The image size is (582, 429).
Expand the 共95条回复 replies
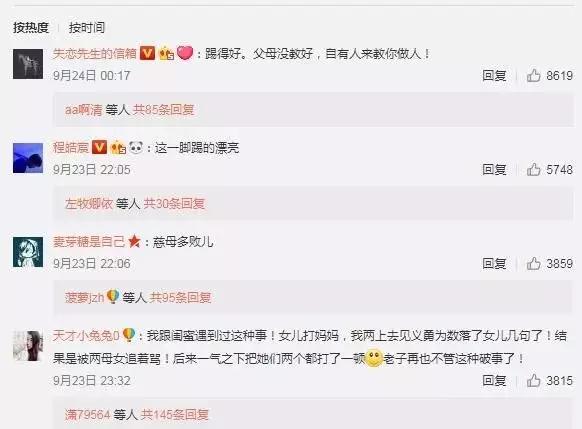pyautogui.click(x=180, y=298)
